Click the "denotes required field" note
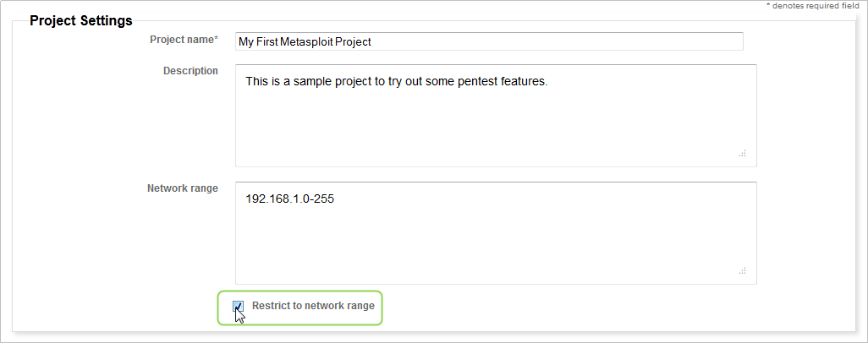Image resolution: width=868 pixels, height=343 pixels. point(816,6)
